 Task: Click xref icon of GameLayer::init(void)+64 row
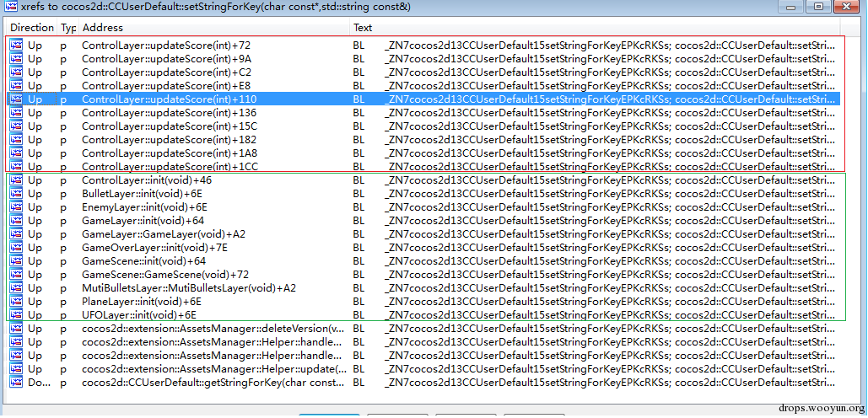15,221
